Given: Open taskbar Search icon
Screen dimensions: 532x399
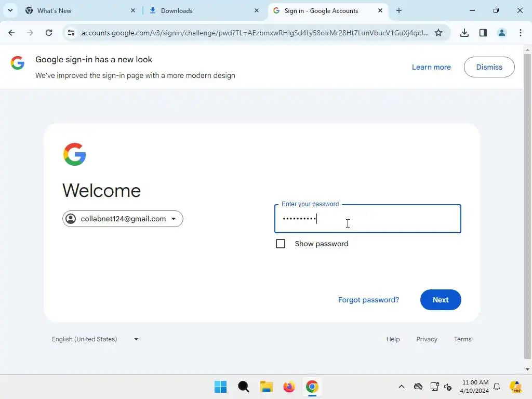Looking at the screenshot, I should pos(244,387).
